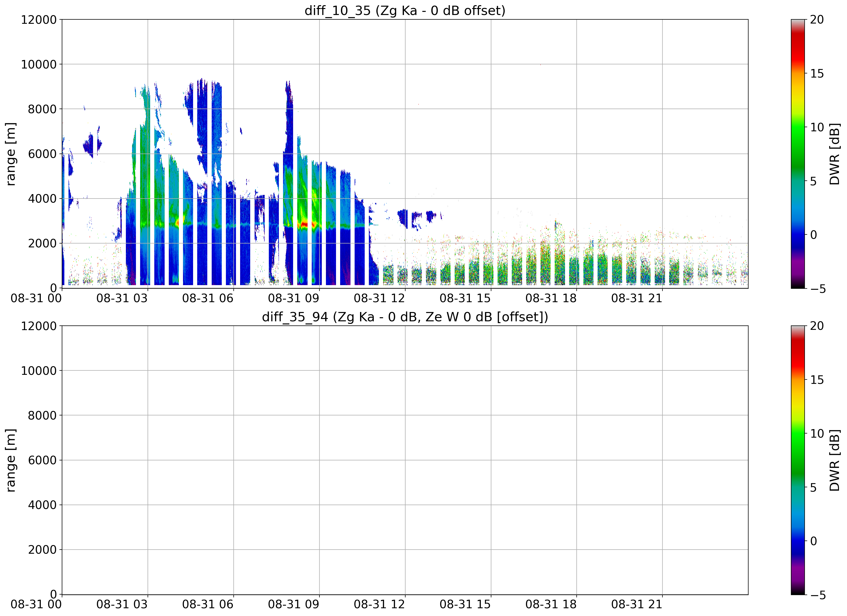Click the "diff_35_94 (Zg Ka - 0 dB, Ze W 0 dB [offset])" title
This screenshot has height=616, width=847.
click(405, 317)
